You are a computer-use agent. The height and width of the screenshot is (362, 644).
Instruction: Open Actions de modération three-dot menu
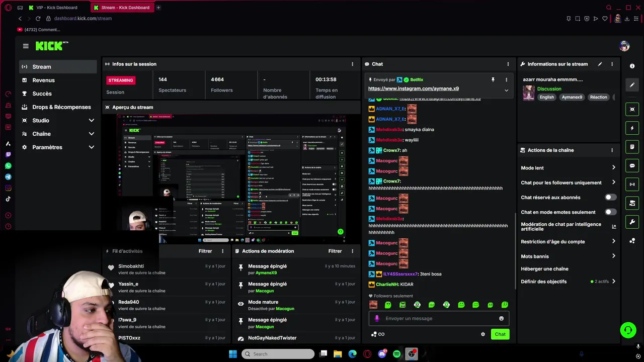point(352,251)
